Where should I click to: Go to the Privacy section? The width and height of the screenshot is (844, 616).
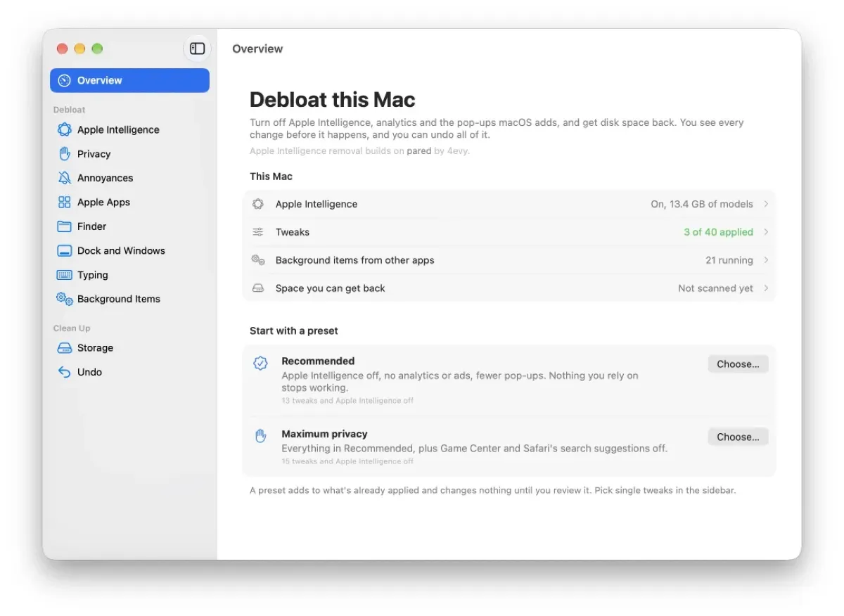pyautogui.click(x=129, y=154)
